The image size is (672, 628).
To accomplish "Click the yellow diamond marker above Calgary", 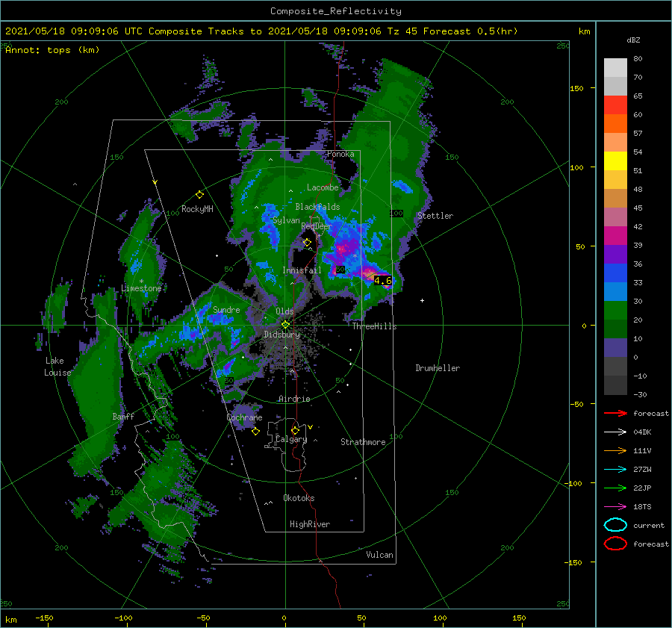I will coord(295,430).
